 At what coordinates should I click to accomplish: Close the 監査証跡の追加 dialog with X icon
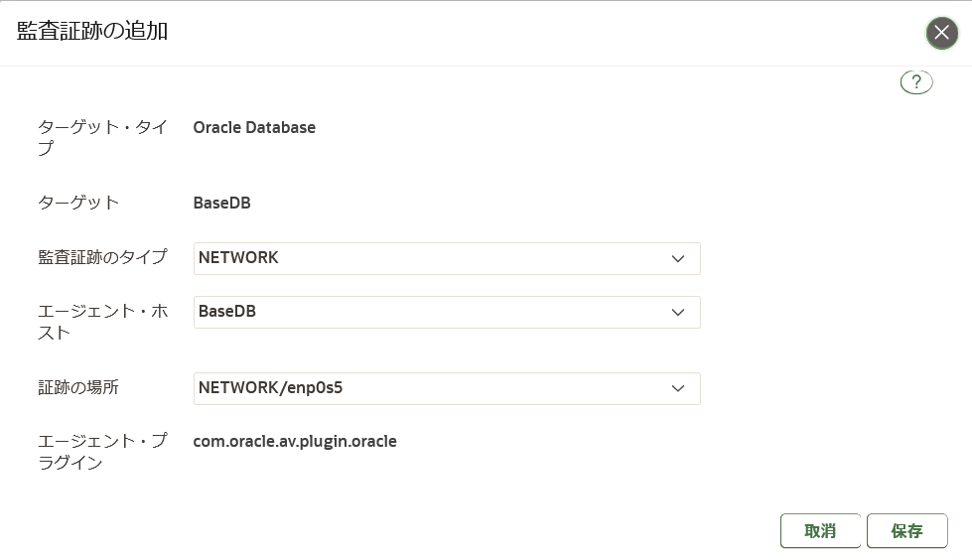941,33
